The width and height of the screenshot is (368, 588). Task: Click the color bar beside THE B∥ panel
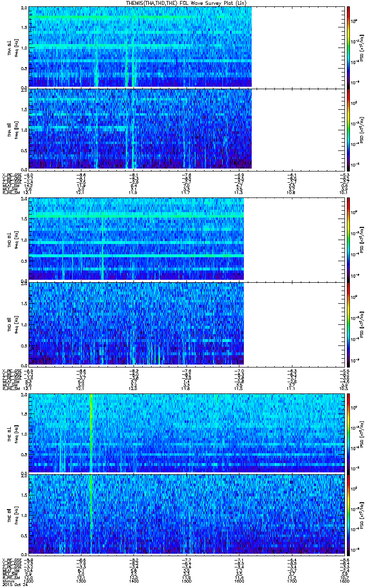pos(348,514)
